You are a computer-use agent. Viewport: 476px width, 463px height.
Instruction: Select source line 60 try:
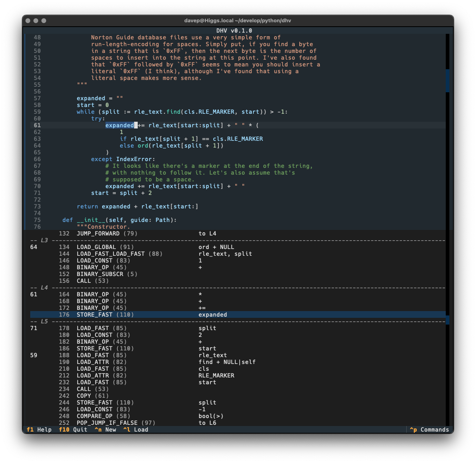click(238, 118)
